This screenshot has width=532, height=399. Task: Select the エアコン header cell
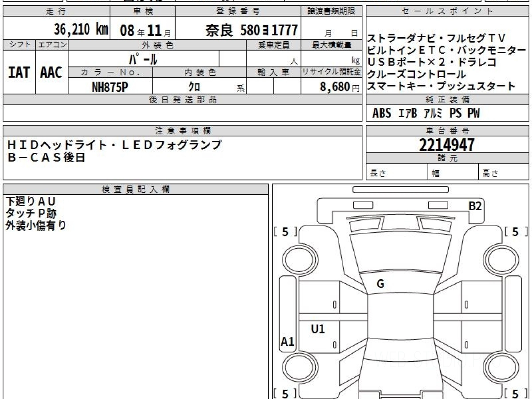[x=52, y=45]
